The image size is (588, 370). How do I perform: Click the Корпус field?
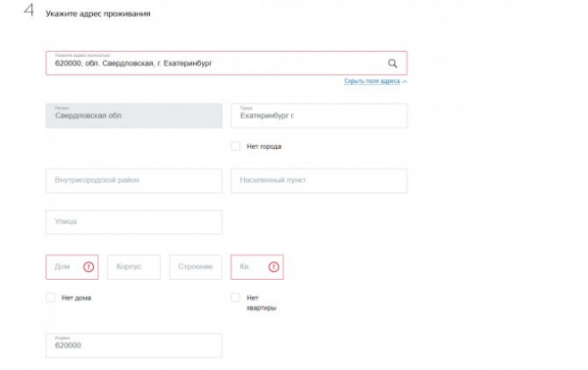pos(134,267)
